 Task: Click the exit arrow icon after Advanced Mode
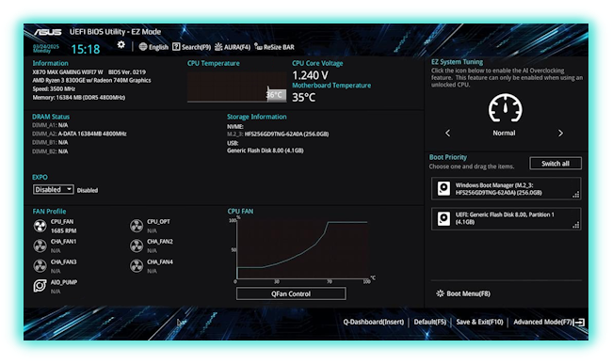coord(579,322)
